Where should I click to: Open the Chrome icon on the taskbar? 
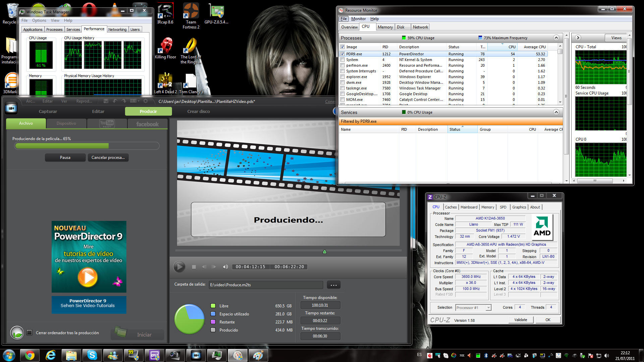(30, 355)
